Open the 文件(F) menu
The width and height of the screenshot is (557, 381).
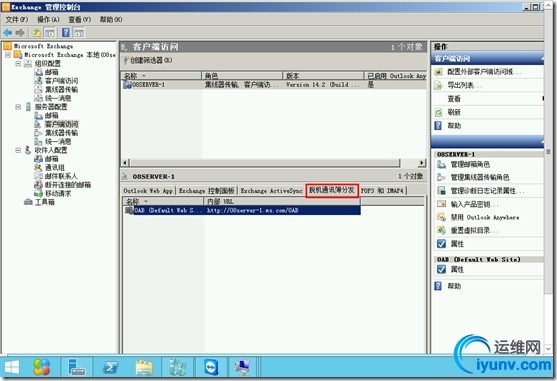pos(17,20)
